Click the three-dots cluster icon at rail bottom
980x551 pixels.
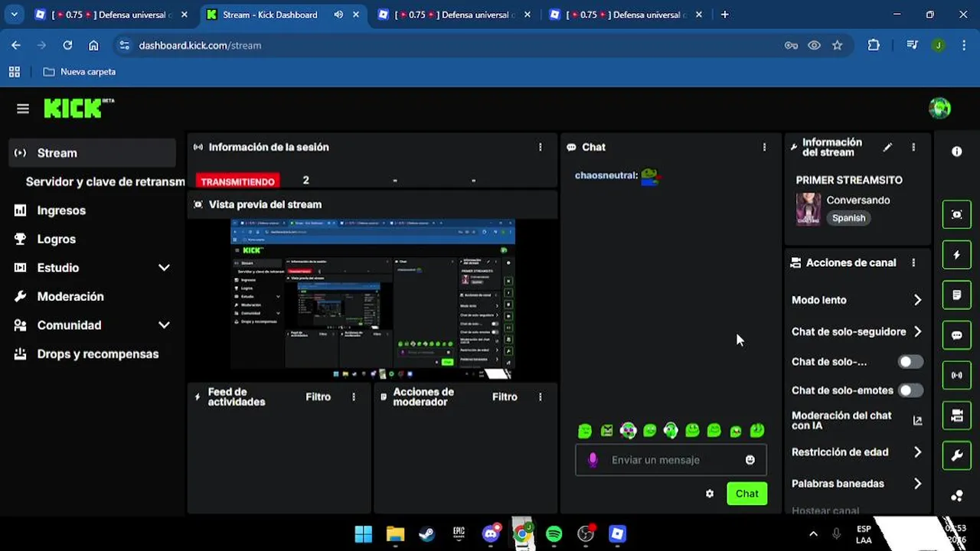956,496
